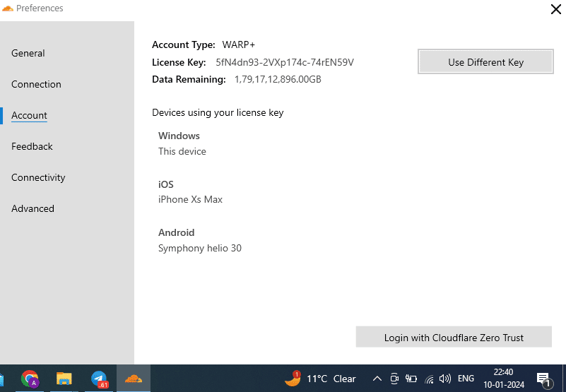566x392 pixels.
Task: Click the Meet Now tray icon
Action: click(x=394, y=379)
